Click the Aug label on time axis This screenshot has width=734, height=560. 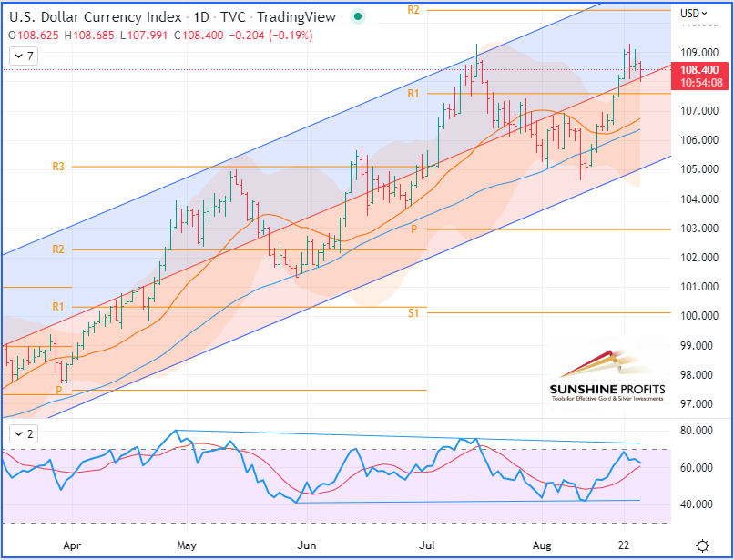click(542, 545)
